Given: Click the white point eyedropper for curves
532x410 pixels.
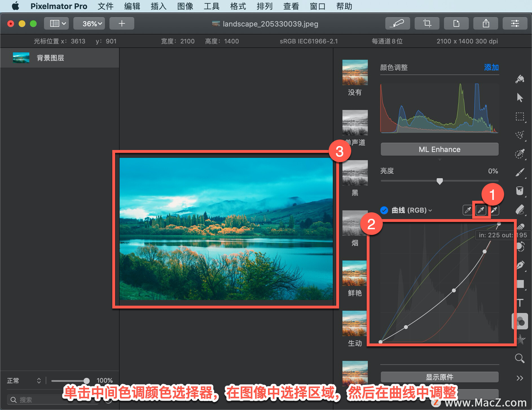Looking at the screenshot, I should 494,210.
